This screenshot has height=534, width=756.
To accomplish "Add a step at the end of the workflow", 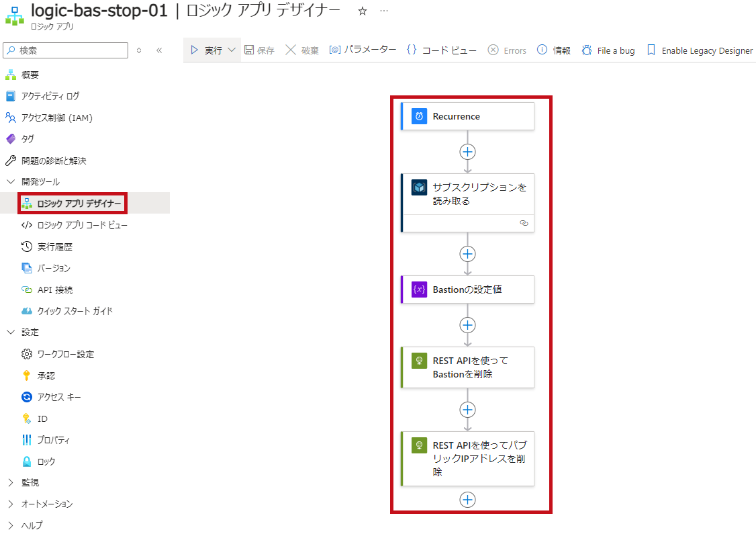I will coord(467,500).
